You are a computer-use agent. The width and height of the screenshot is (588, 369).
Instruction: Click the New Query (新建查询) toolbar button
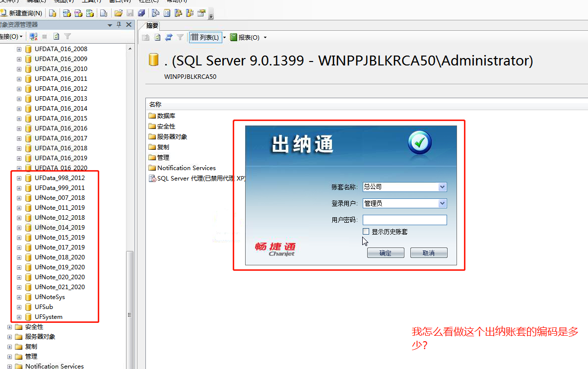point(21,13)
